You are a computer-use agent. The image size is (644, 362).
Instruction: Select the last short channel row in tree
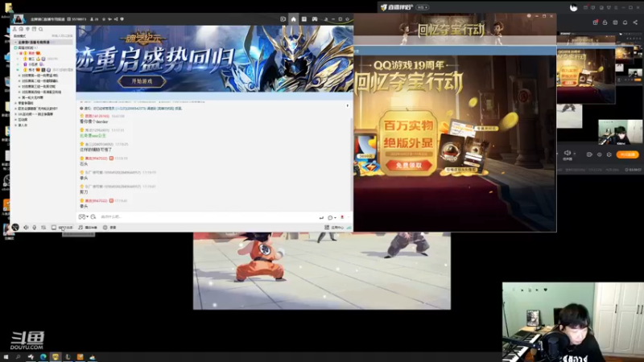coord(23,125)
